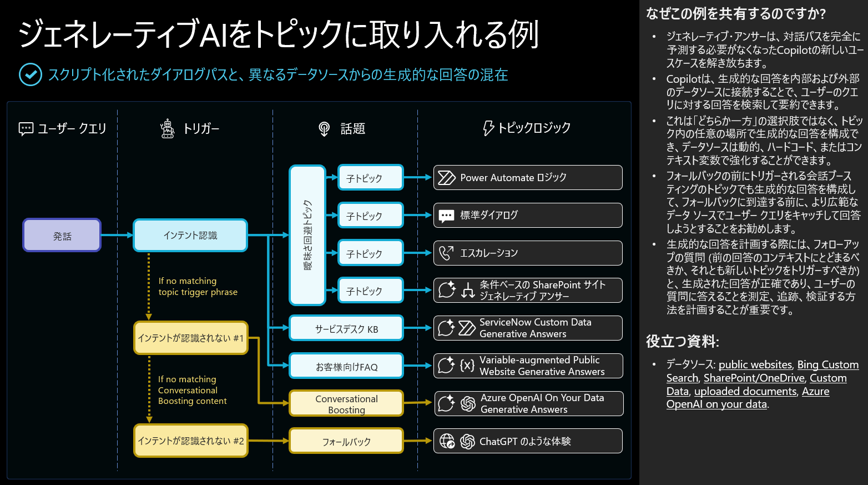
Task: Click the microphone icon next to 話題
Action: 323,128
